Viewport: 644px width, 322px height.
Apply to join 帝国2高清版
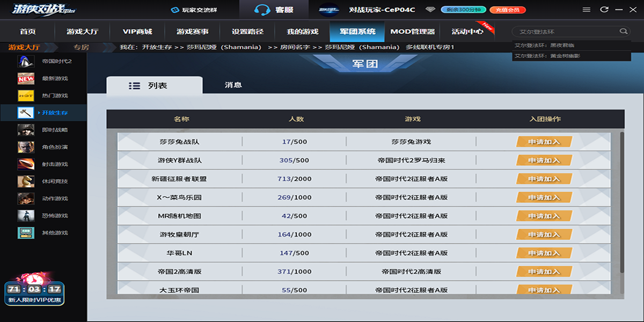(x=544, y=272)
